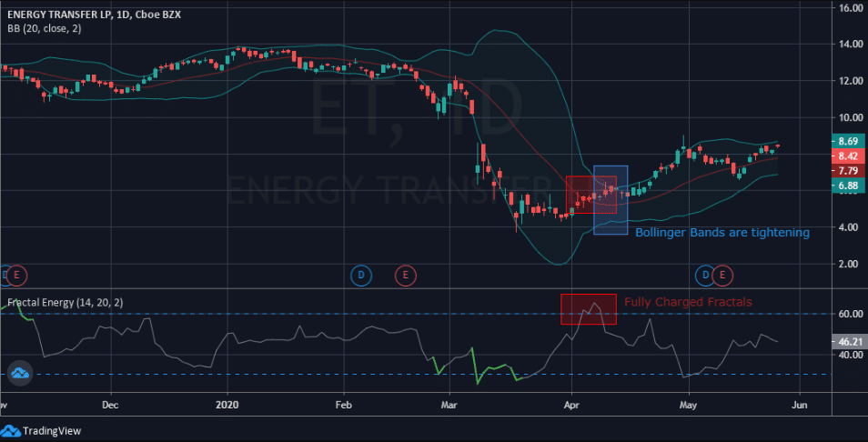Click the 6.88 lower band price label
The height and width of the screenshot is (442, 868).
click(x=848, y=186)
